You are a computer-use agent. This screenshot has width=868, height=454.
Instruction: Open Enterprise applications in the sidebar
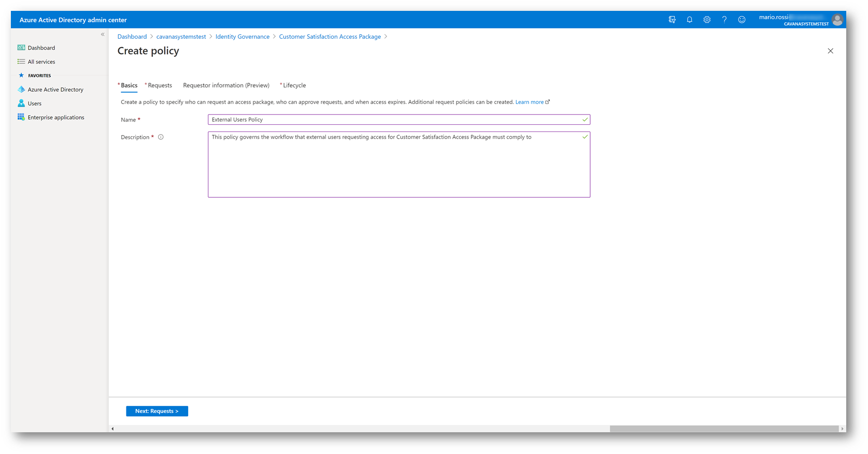click(56, 118)
